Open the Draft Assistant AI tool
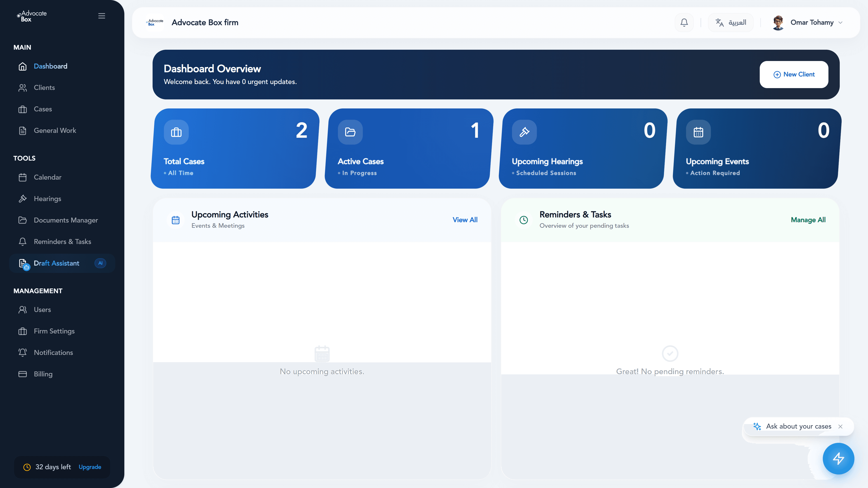This screenshot has height=488, width=868. click(56, 263)
